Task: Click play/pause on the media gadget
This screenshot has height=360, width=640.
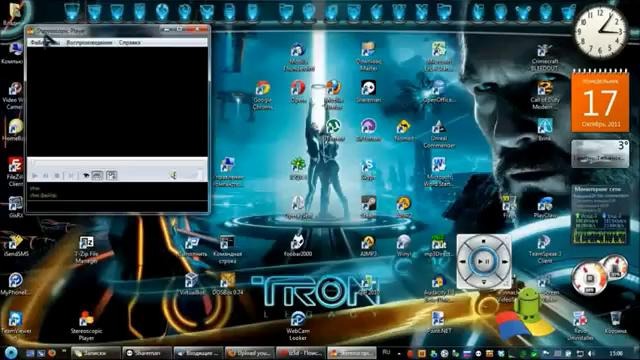Action: tap(484, 261)
